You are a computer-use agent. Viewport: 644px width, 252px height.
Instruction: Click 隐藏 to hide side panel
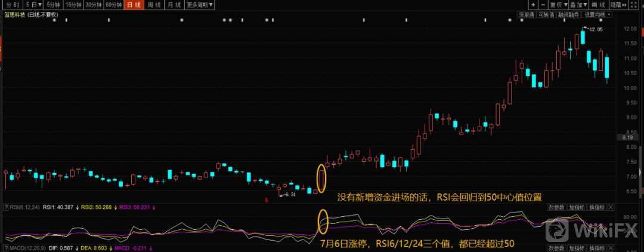618,5
